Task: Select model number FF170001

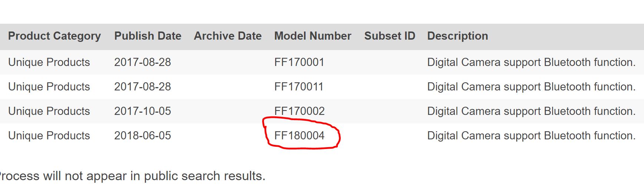Action: [x=299, y=62]
